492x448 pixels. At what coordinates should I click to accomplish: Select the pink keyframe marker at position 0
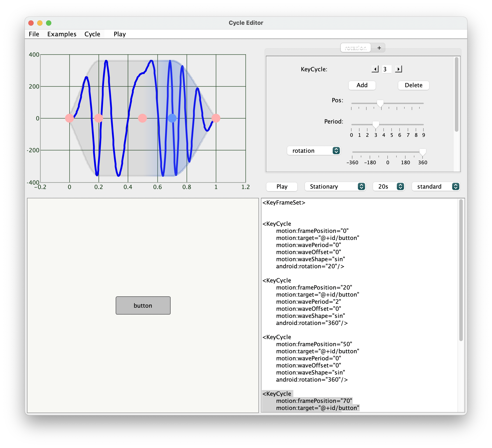(x=69, y=118)
